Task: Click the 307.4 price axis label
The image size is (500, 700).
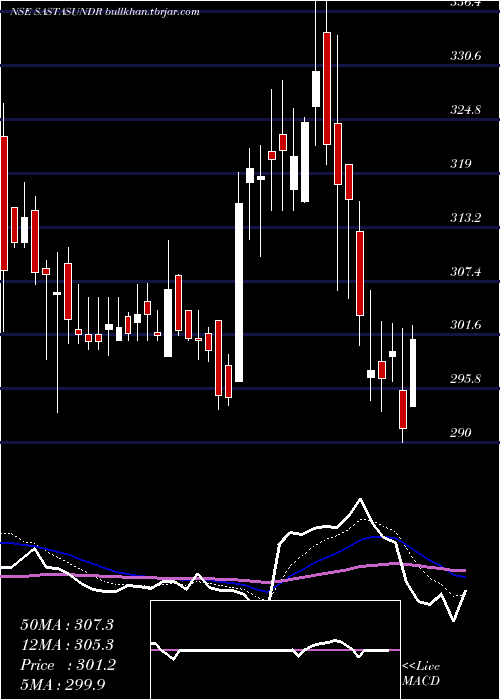Action: pyautogui.click(x=465, y=271)
